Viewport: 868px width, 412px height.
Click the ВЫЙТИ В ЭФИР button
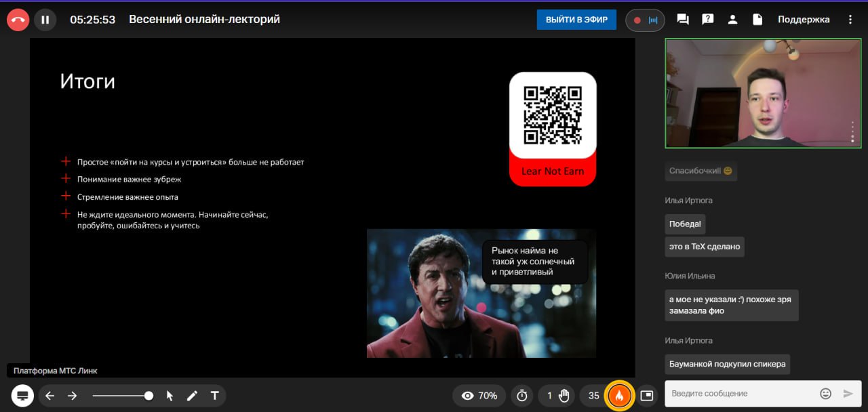click(x=576, y=20)
